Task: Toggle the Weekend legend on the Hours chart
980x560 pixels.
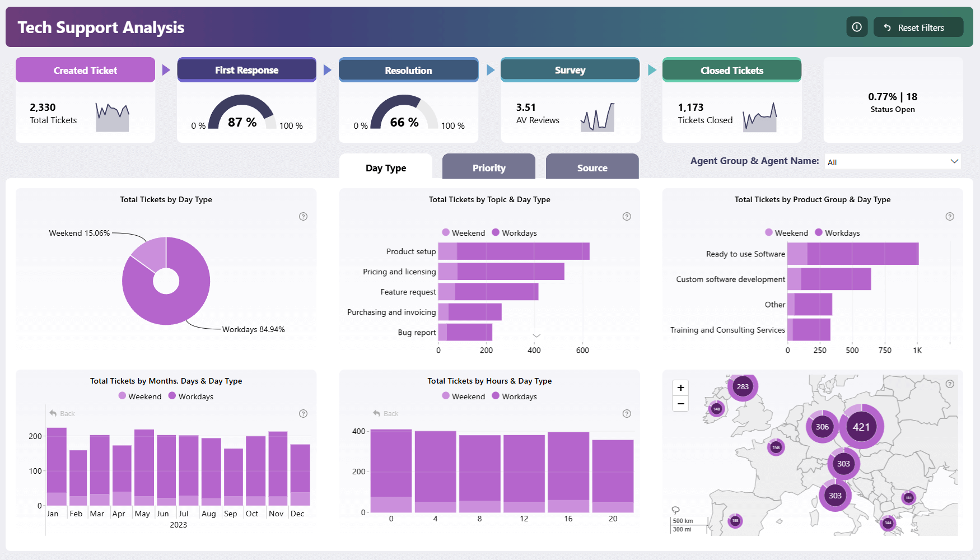Action: coord(464,396)
